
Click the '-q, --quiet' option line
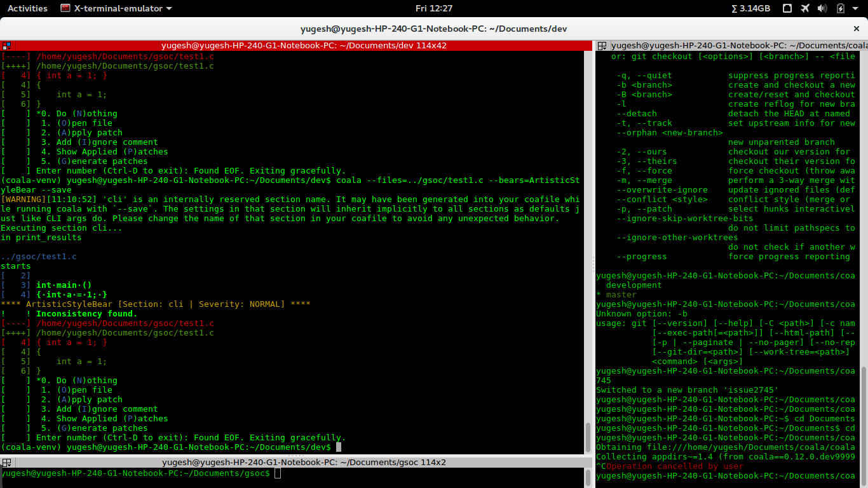736,76
